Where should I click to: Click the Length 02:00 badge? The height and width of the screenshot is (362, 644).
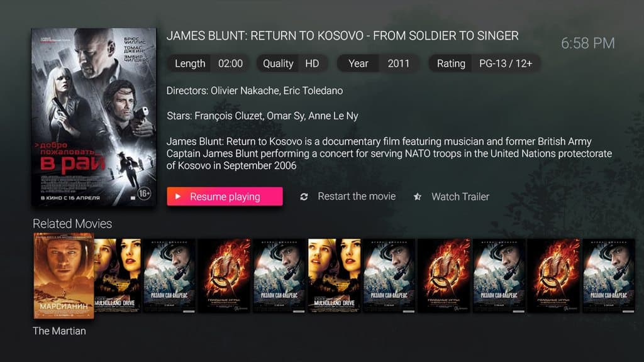click(208, 63)
